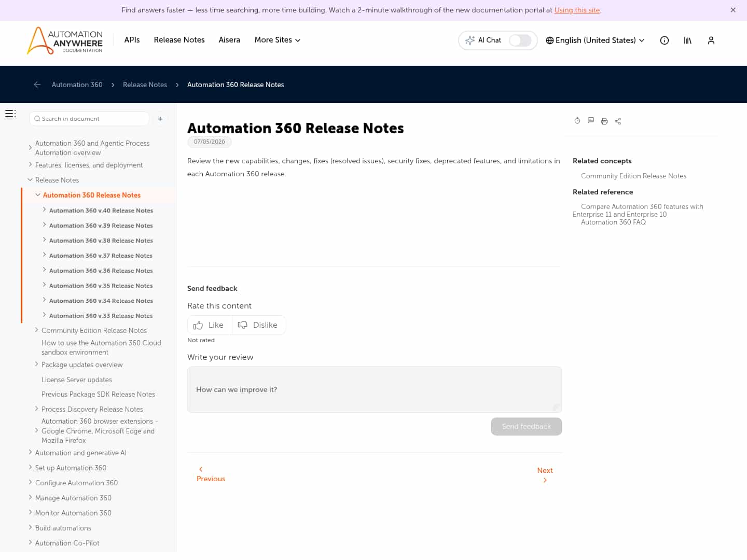The height and width of the screenshot is (560, 747).
Task: Expand Build automations
Action: click(30, 528)
